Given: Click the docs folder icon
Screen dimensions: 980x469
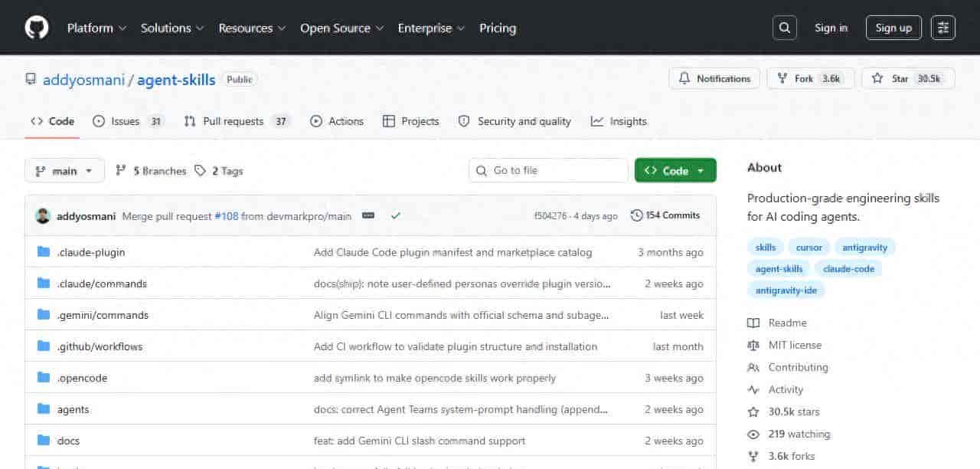Looking at the screenshot, I should tap(44, 441).
